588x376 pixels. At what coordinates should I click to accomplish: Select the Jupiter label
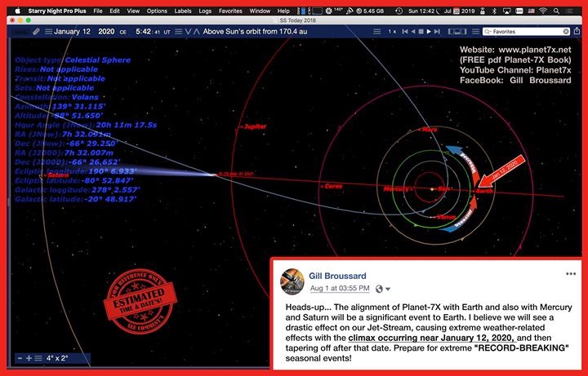click(254, 126)
